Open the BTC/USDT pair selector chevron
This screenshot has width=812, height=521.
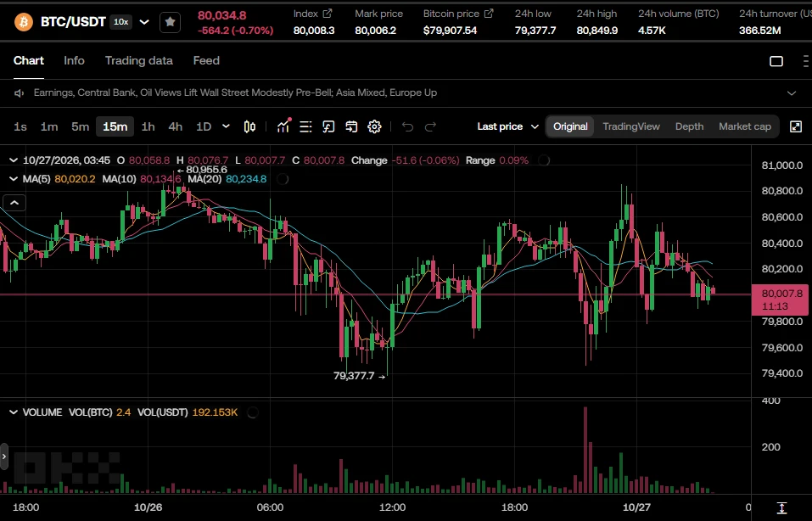point(144,22)
